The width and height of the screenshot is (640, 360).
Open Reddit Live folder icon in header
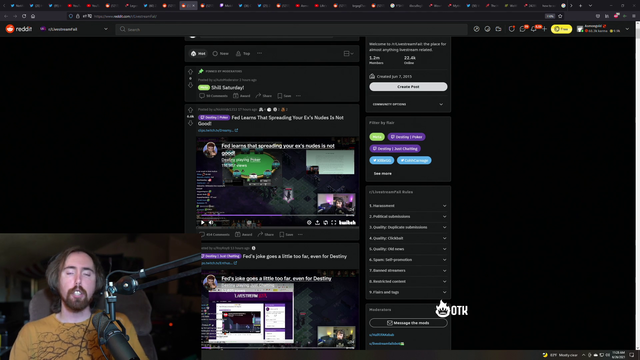click(498, 29)
